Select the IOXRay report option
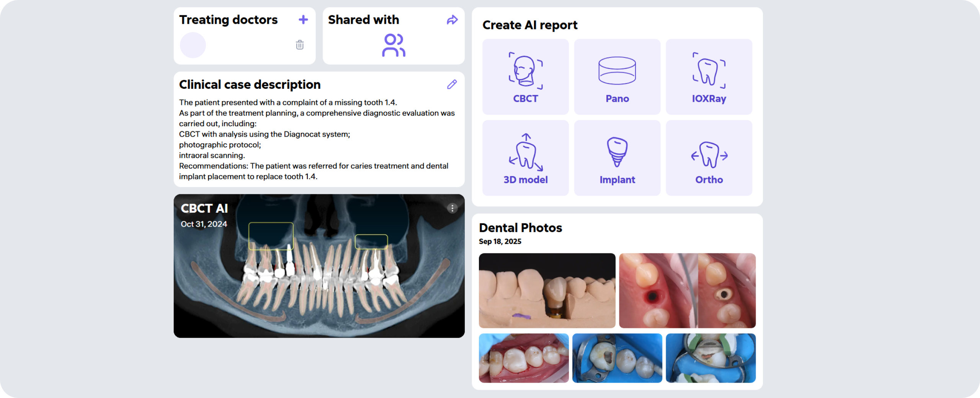980x398 pixels. (x=709, y=77)
